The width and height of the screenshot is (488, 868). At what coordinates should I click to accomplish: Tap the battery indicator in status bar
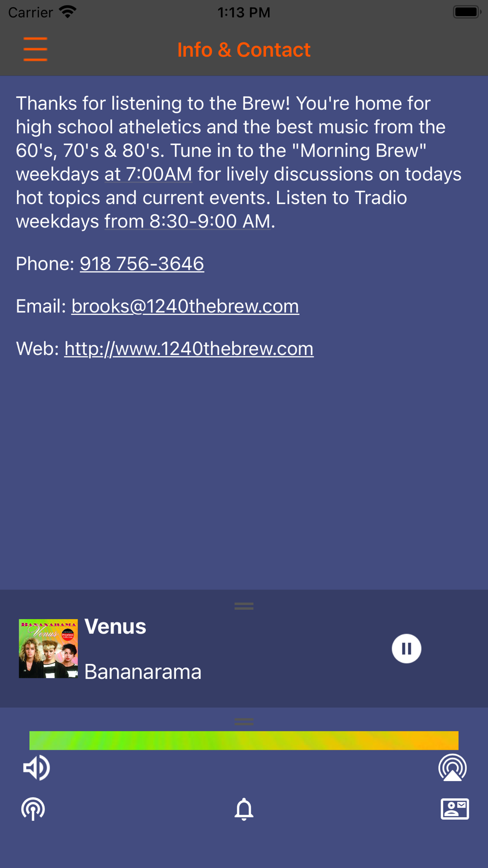[467, 12]
